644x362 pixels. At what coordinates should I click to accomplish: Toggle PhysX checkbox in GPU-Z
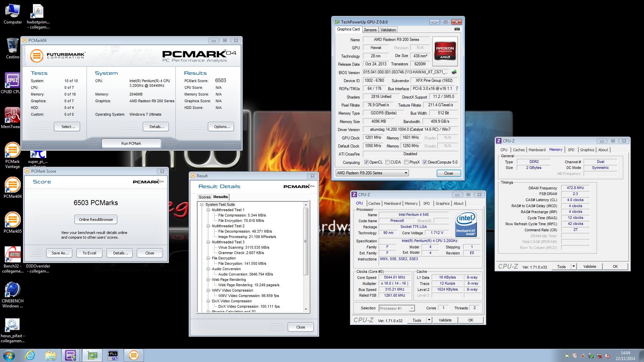406,162
